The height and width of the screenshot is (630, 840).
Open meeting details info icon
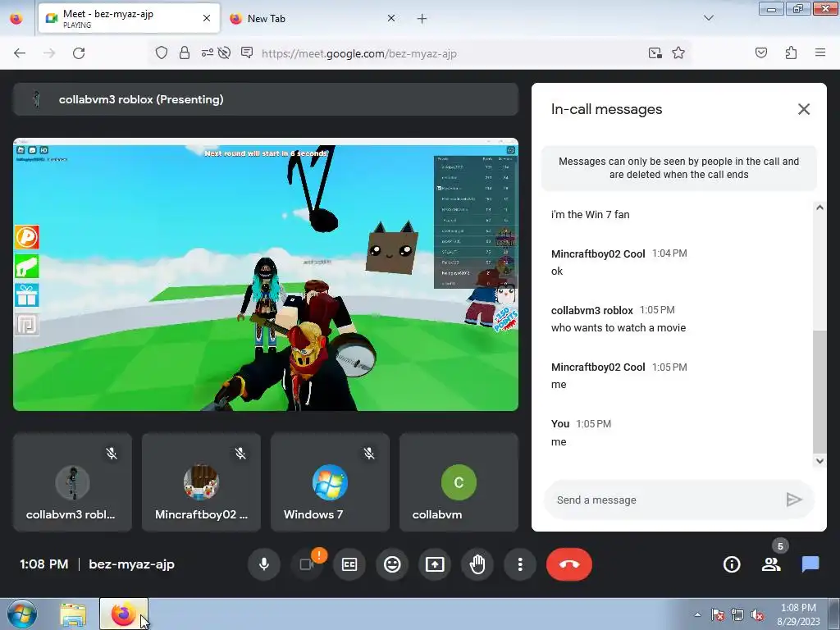(732, 564)
